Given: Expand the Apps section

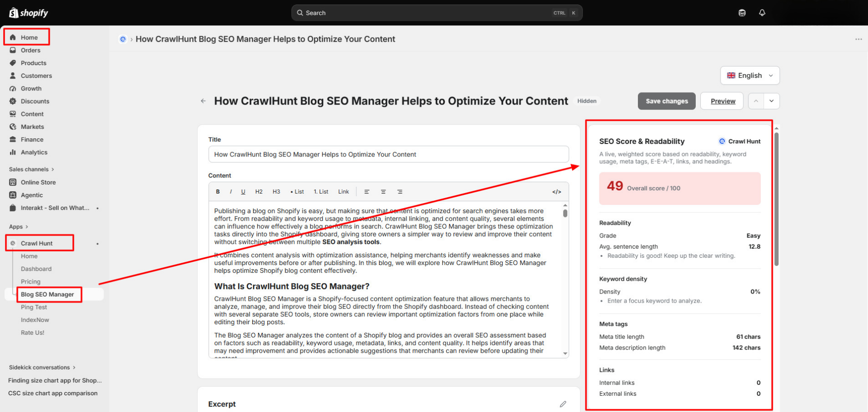Looking at the screenshot, I should (x=19, y=227).
